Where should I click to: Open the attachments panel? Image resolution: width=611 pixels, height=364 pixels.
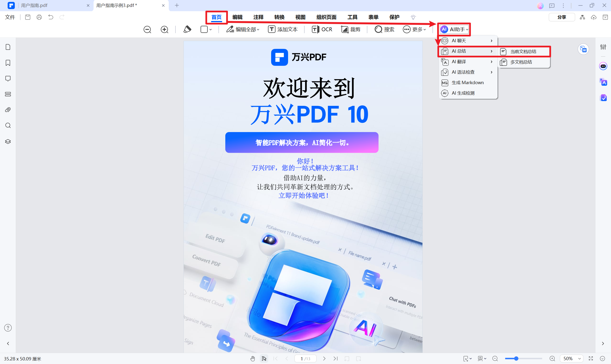pos(8,110)
